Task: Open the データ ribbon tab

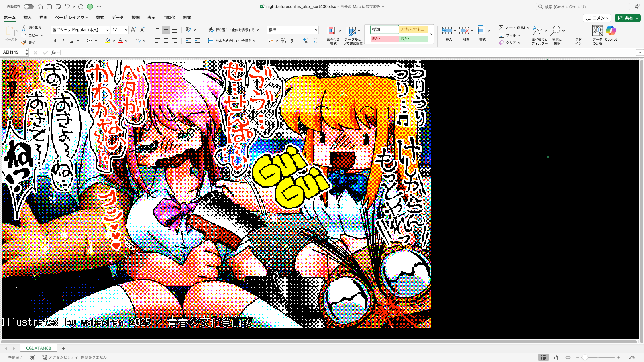Action: point(117,17)
